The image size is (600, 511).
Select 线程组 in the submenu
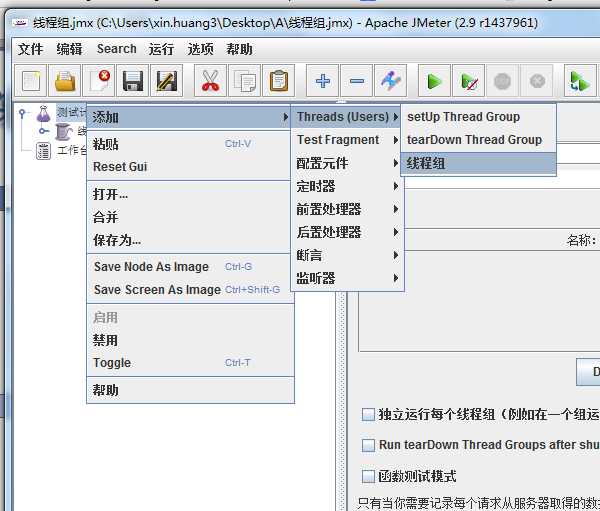tap(478, 163)
